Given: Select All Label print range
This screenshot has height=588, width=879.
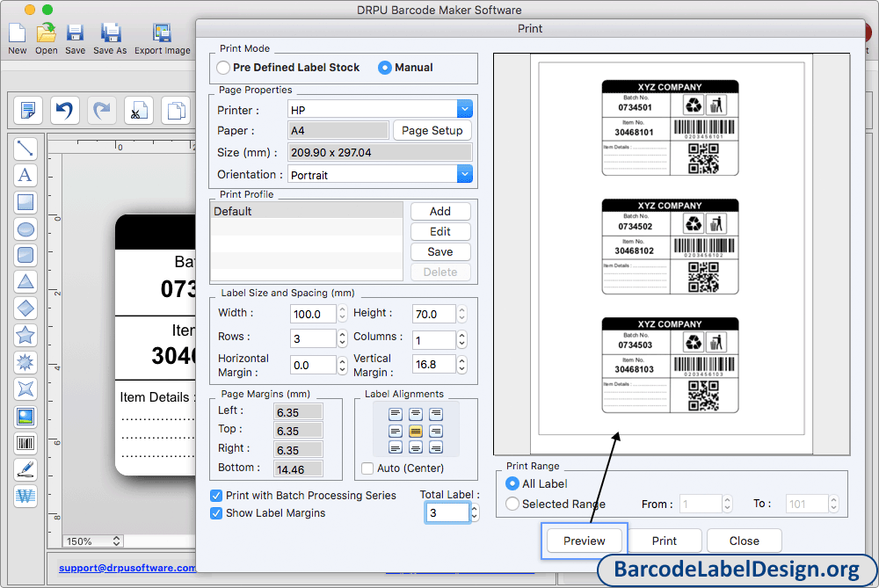Looking at the screenshot, I should tap(512, 483).
